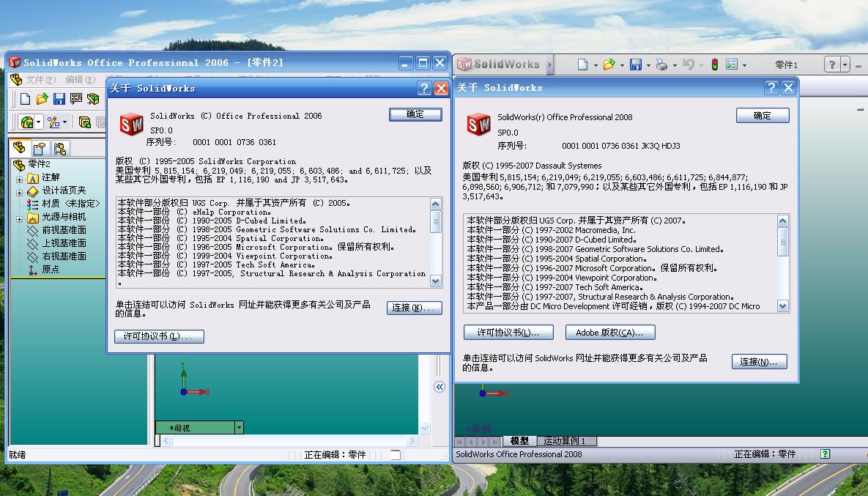Expand the SolidWorks menu flyout arrow in 2008
The width and height of the screenshot is (868, 496).
[x=549, y=64]
